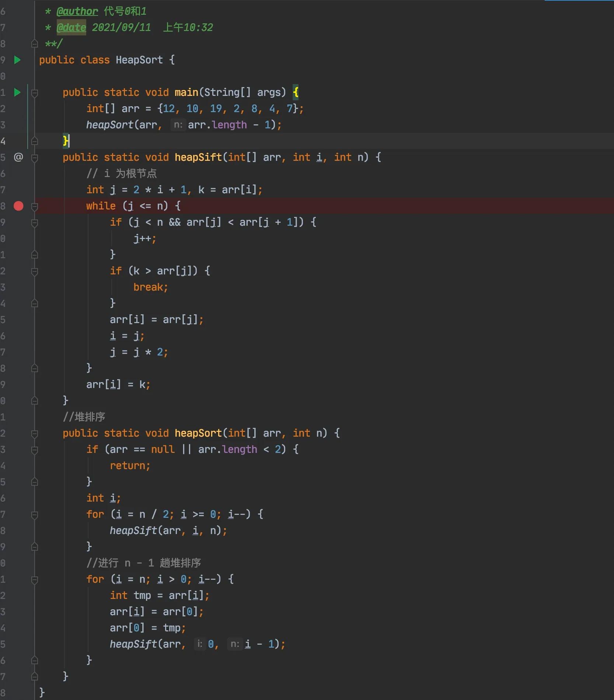614x700 pixels.
Task: Click the heapSift(arr, i, n) call
Action: pyautogui.click(x=168, y=530)
